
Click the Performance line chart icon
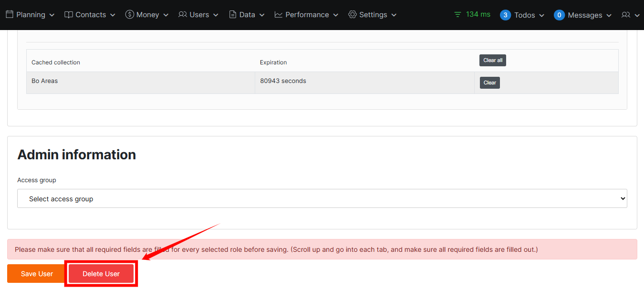pos(279,15)
